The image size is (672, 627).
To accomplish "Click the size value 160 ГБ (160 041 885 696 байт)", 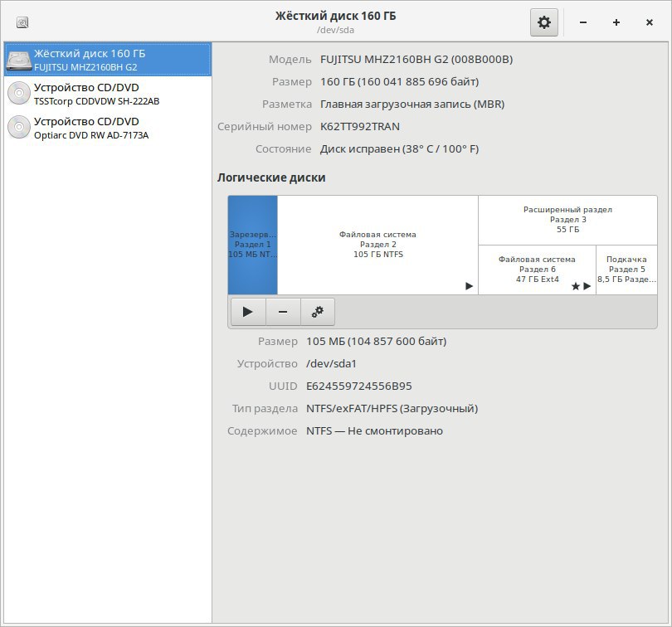I will coord(399,81).
